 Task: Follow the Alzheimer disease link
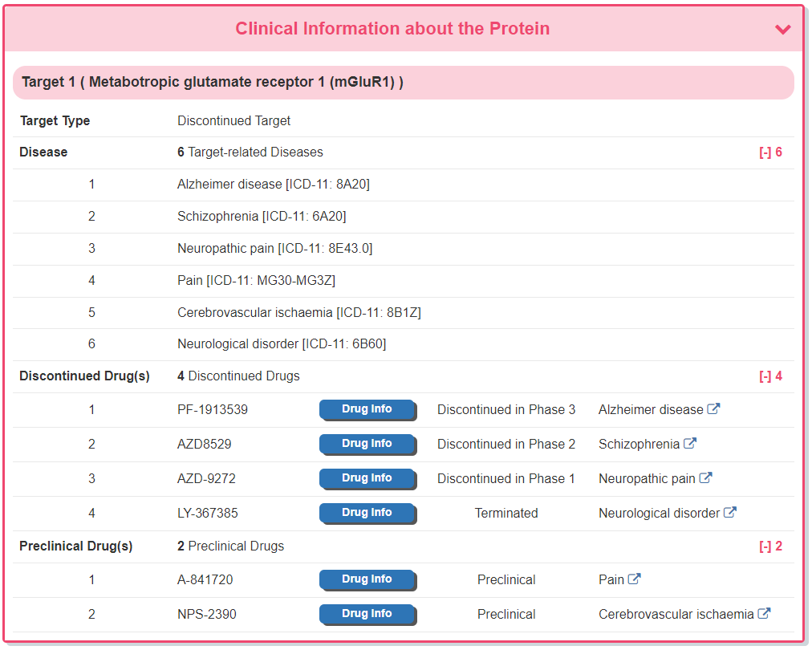point(651,410)
